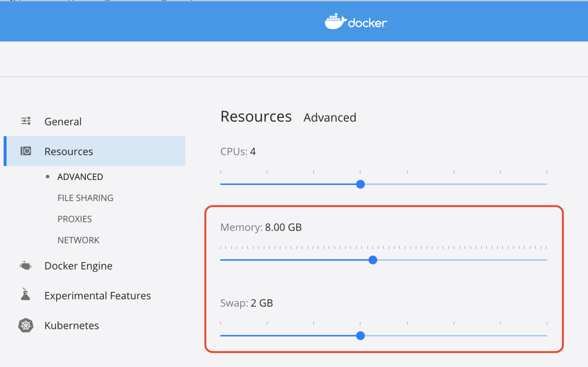Click the Resources icon in sidebar
Viewport: 588px width, 367px height.
coord(26,151)
